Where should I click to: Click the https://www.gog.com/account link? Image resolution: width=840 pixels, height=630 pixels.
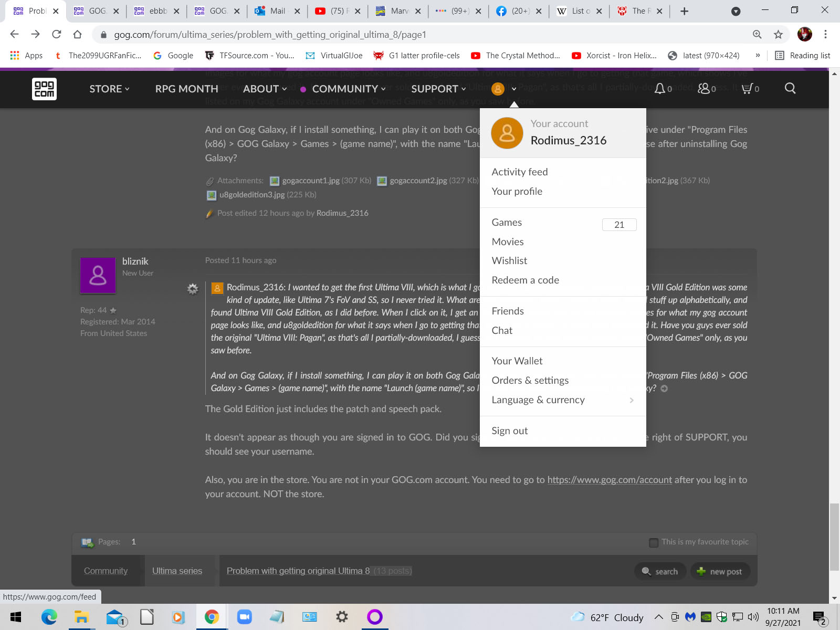pyautogui.click(x=610, y=480)
